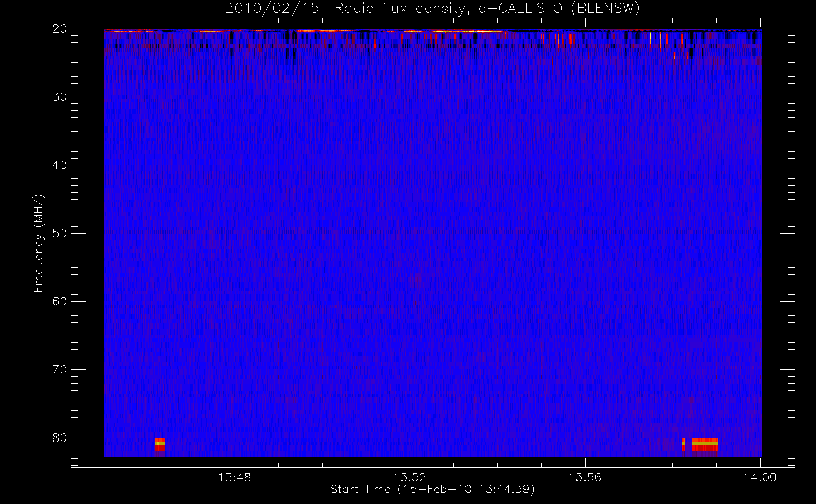Click the red-yellow burst near 80 MHz at left
816x504 pixels.
(x=160, y=445)
